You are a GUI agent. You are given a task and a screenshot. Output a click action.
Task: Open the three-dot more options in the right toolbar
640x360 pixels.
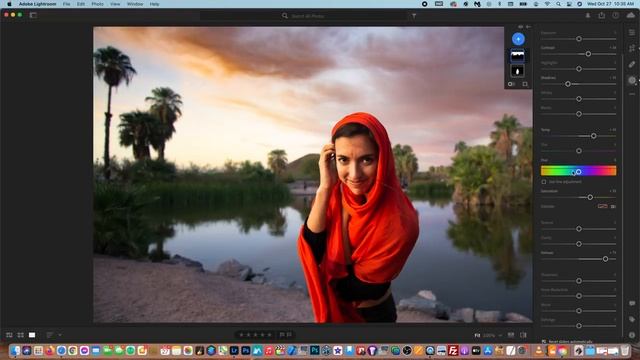[631, 94]
